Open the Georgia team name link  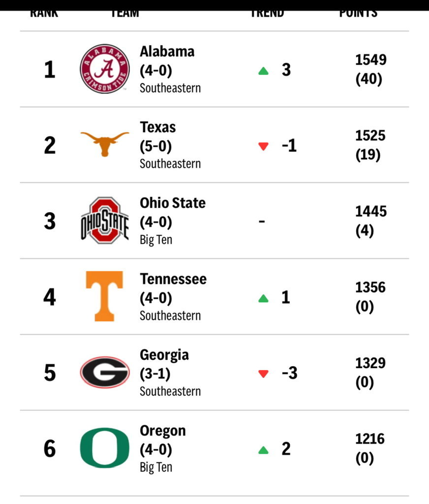tap(164, 355)
